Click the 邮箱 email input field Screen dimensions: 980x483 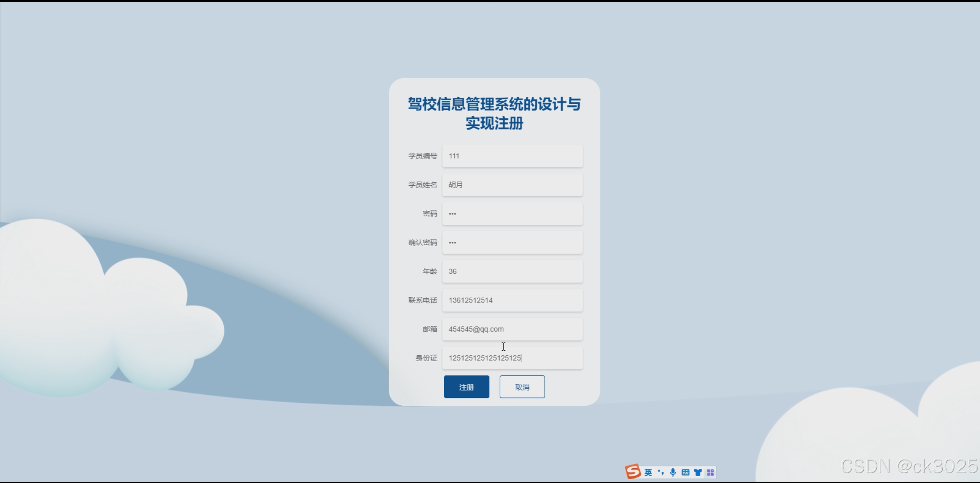512,329
